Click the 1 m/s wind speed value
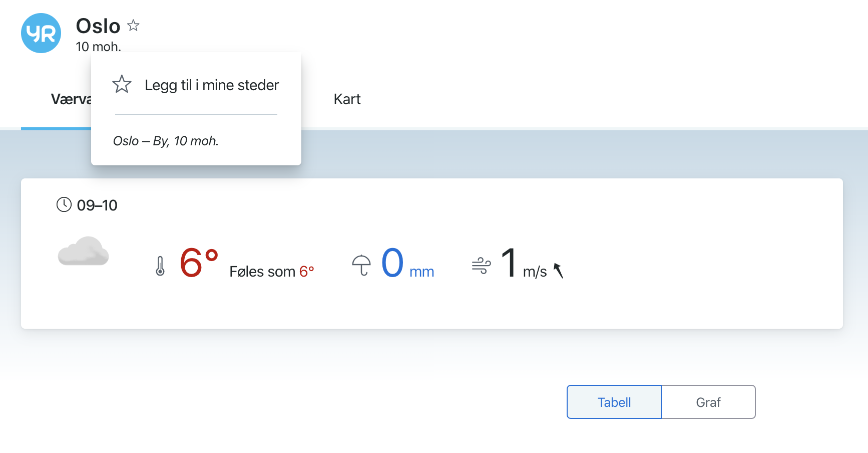Image resolution: width=868 pixels, height=453 pixels. point(524,264)
